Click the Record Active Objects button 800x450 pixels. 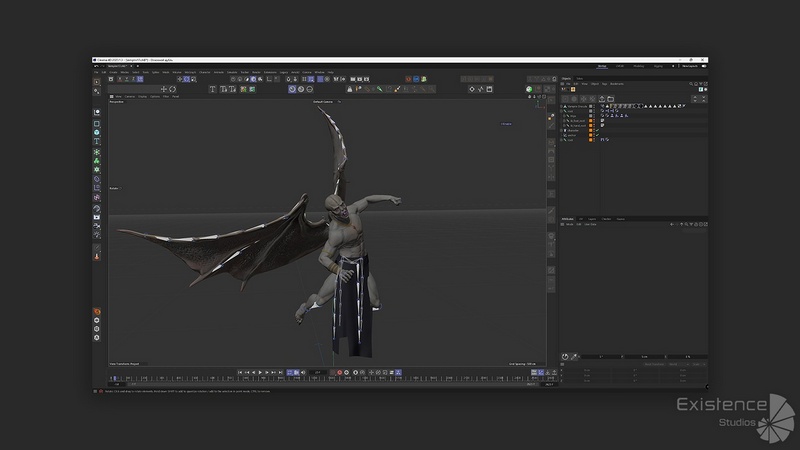(340, 372)
